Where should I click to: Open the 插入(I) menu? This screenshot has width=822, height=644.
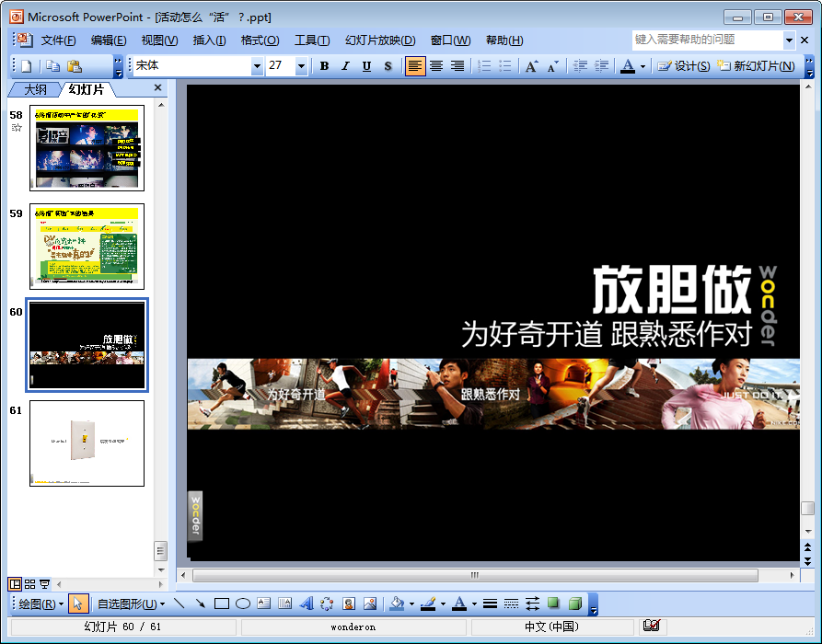pyautogui.click(x=209, y=40)
